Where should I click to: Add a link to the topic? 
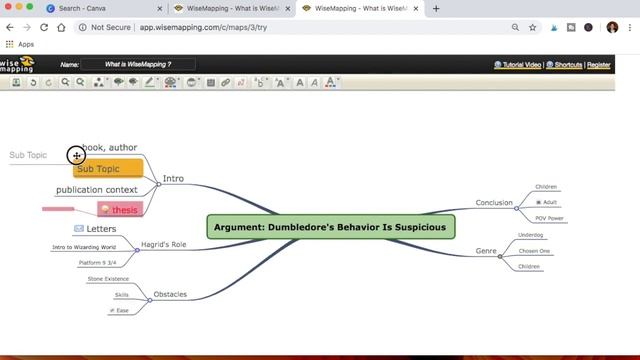coord(225,82)
